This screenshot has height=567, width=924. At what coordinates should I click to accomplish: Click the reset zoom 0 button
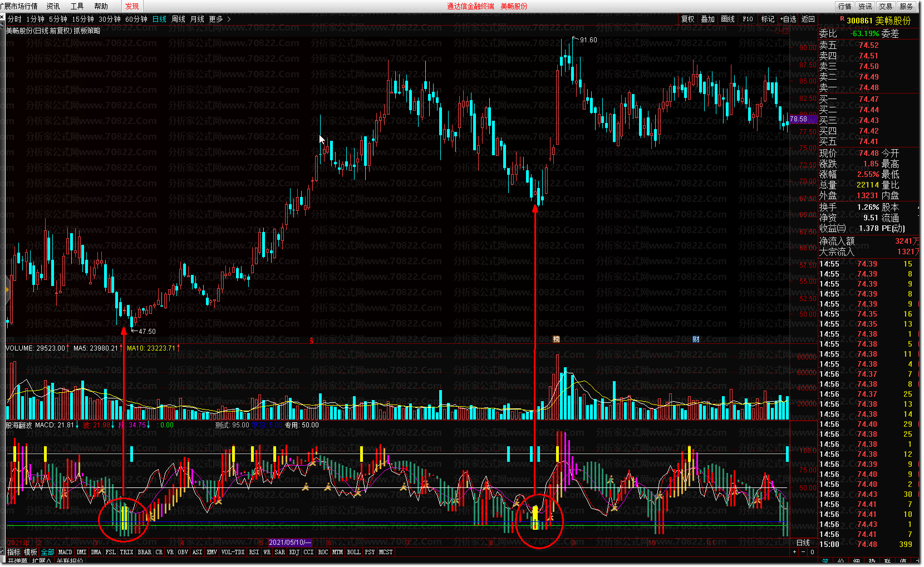[812, 552]
